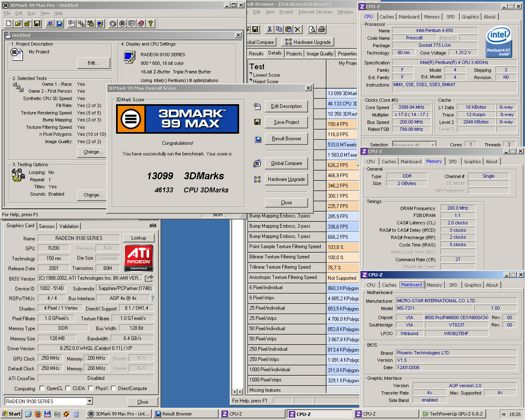Click the Hardware Upgrade button in Result Browser toolbar
This screenshot has height=420, width=525.
[308, 42]
